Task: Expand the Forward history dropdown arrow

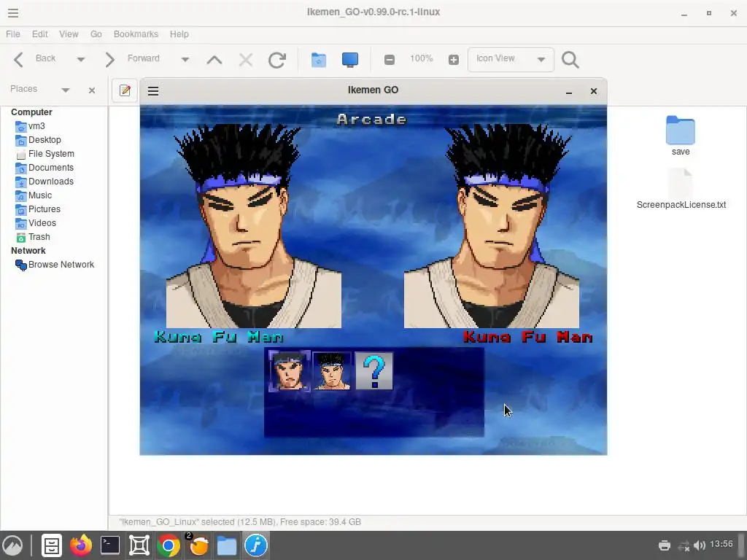Action: click(x=185, y=60)
